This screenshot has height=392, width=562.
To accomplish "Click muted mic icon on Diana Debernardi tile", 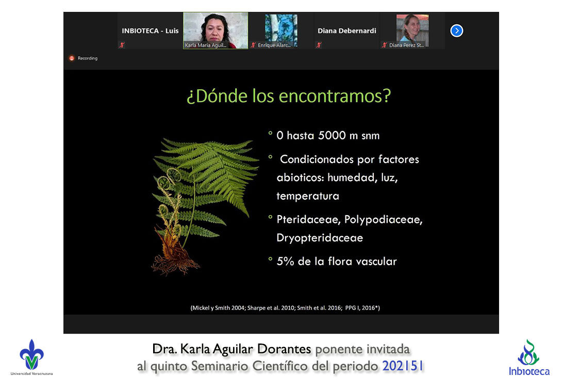I will point(319,45).
